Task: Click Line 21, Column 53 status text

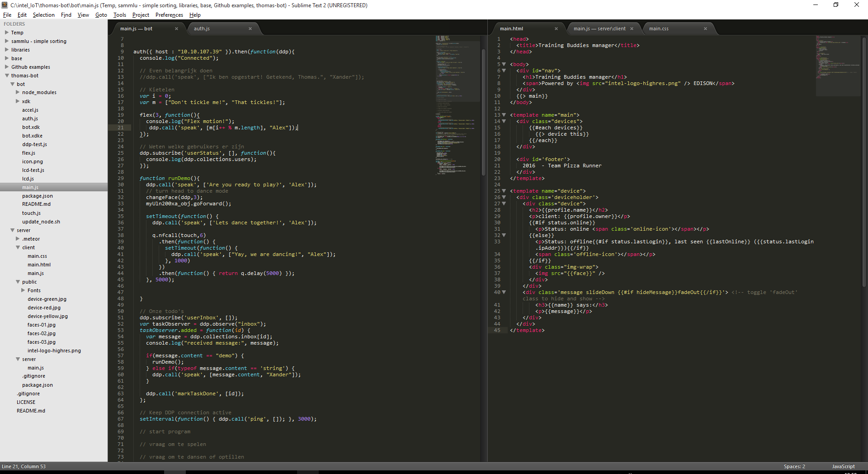Action: click(24, 466)
